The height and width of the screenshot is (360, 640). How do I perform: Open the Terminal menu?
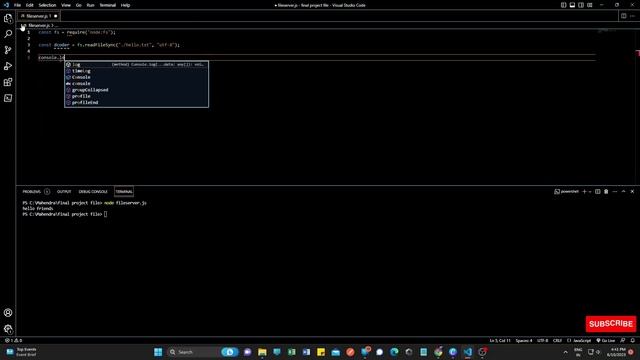pyautogui.click(x=108, y=5)
